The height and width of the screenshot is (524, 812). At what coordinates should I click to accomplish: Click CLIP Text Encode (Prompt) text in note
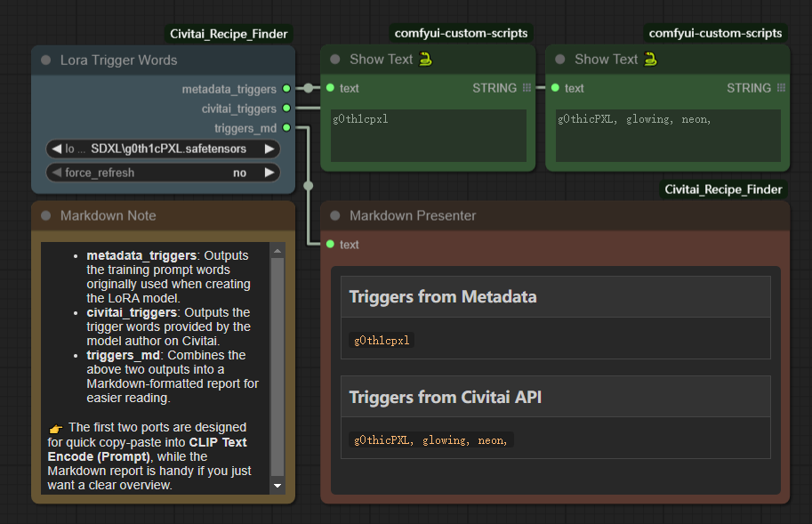point(148,449)
